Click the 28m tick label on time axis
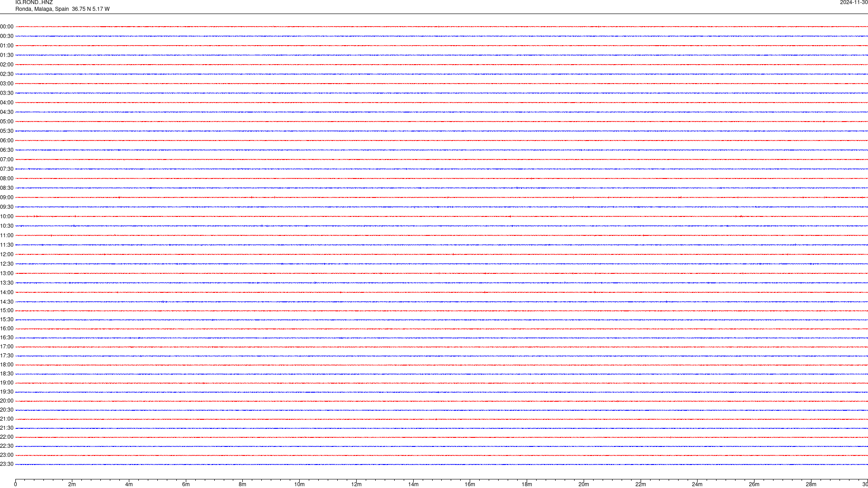This screenshot has height=488, width=868. pyautogui.click(x=811, y=484)
